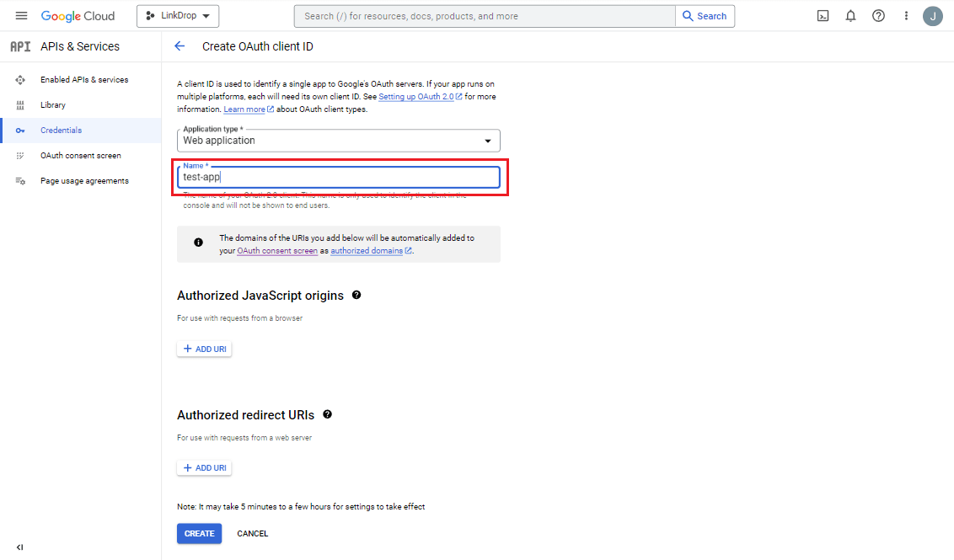Viewport: 954px width, 560px height.
Task: Collapse the left sidebar panel
Action: click(x=20, y=547)
